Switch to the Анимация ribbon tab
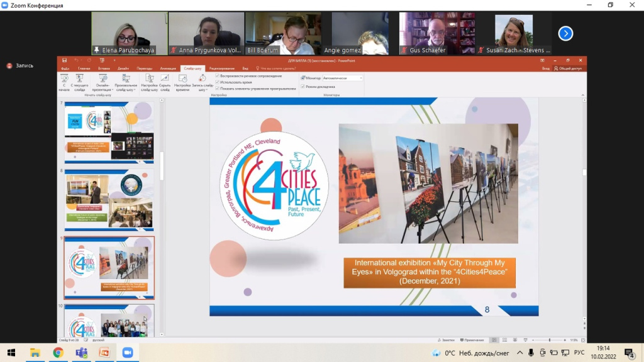Image resolution: width=644 pixels, height=362 pixels. (168, 69)
